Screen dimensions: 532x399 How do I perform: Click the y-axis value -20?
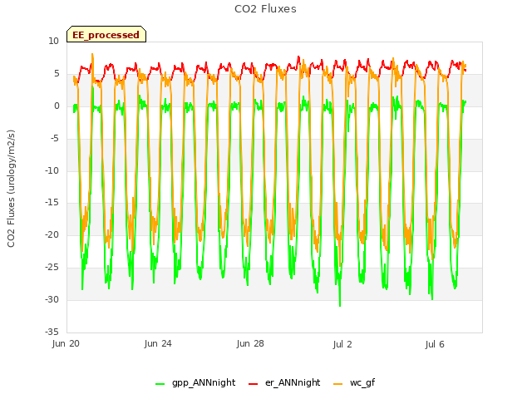click(52, 234)
